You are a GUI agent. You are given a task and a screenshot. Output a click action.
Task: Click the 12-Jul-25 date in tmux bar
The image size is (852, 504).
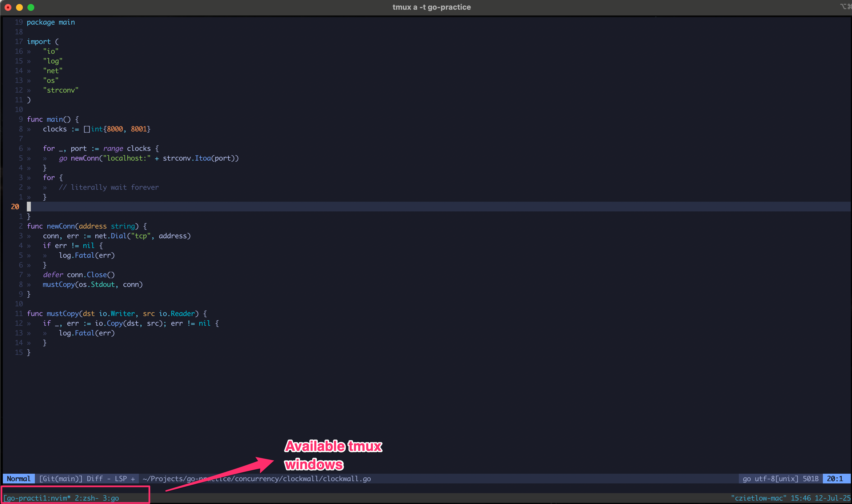click(832, 498)
